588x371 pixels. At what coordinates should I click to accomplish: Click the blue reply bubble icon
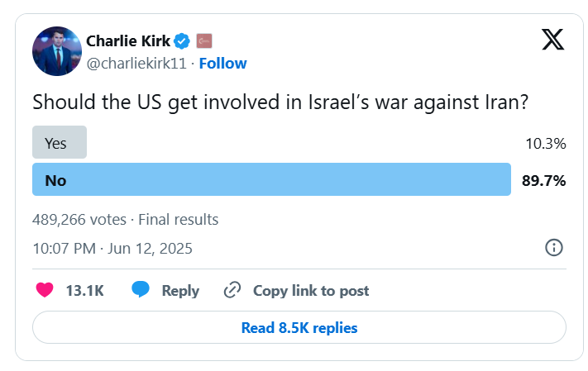click(141, 290)
